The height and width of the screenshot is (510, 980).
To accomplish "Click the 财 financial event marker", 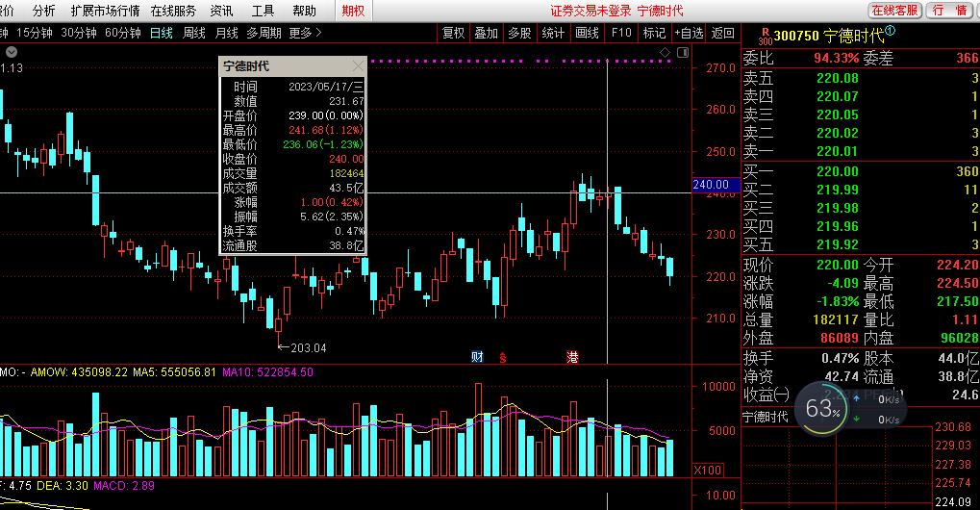I will tap(478, 357).
